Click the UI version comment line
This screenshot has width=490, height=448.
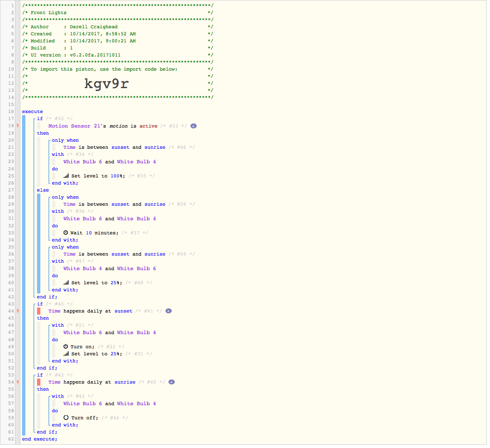click(118, 55)
